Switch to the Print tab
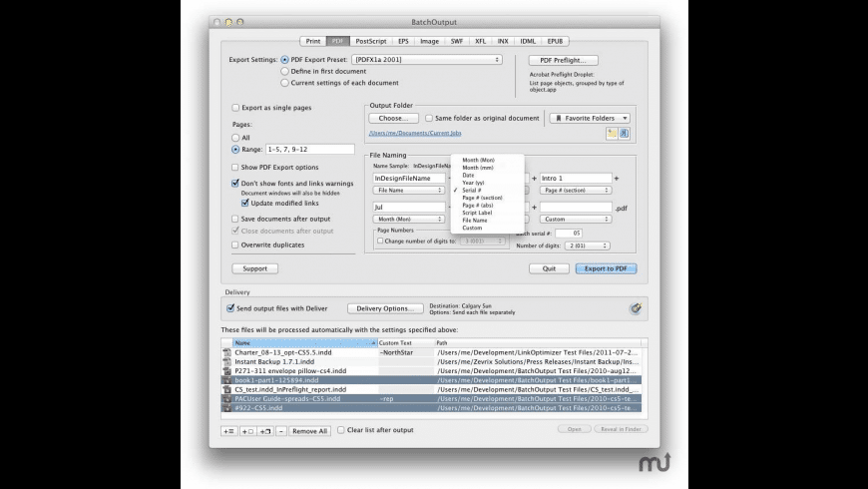The height and width of the screenshot is (489, 868). pos(312,42)
